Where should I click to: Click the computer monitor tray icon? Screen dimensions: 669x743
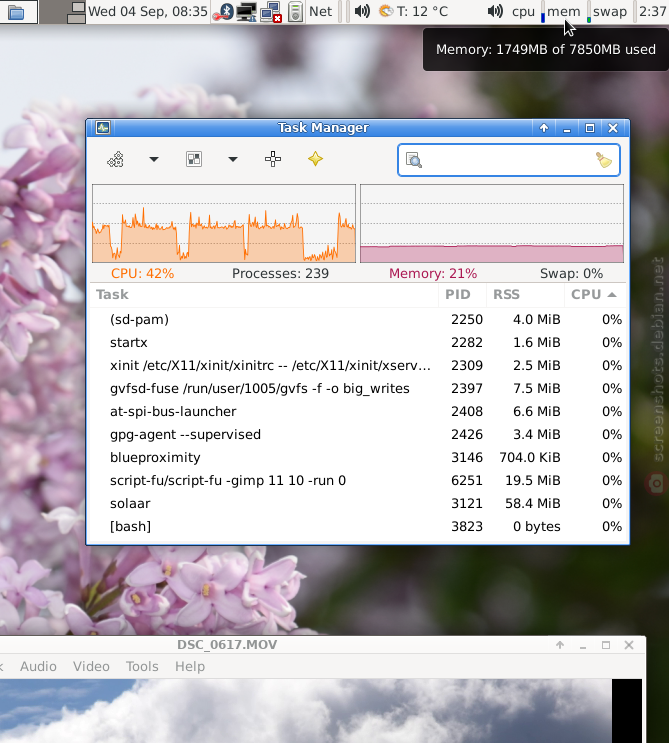pos(246,11)
